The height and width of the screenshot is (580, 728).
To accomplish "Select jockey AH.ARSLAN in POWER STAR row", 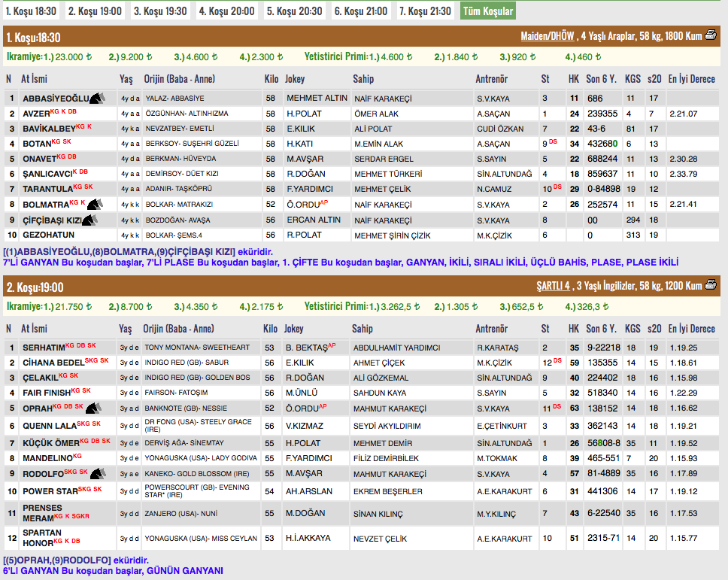I will click(308, 491).
